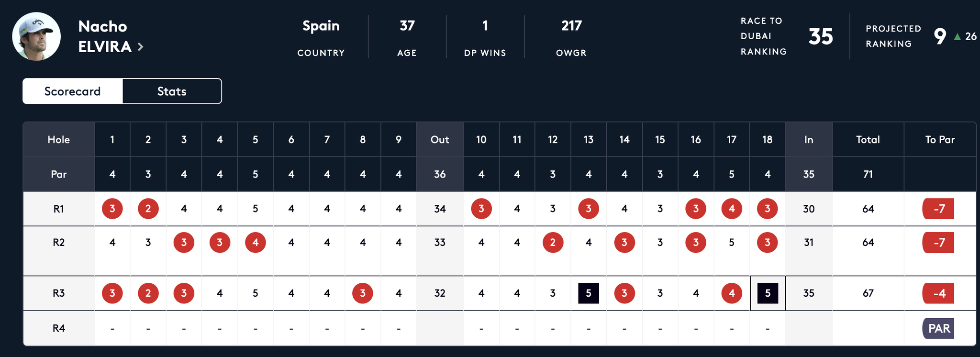The height and width of the screenshot is (357, 980).
Task: Click the R3 -4 to-par badge
Action: coord(938,293)
